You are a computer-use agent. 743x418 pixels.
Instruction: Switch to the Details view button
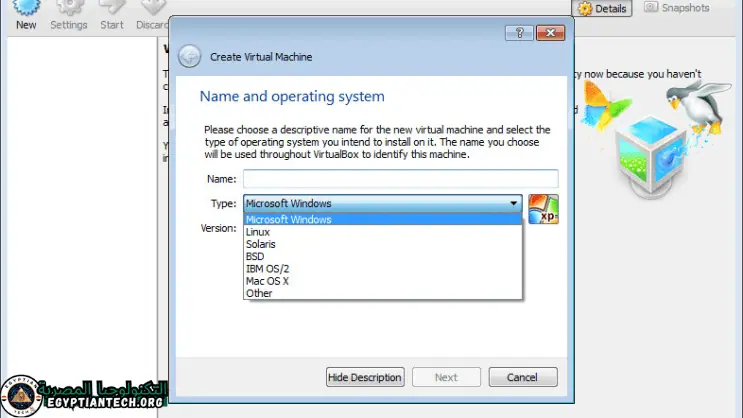(x=602, y=8)
